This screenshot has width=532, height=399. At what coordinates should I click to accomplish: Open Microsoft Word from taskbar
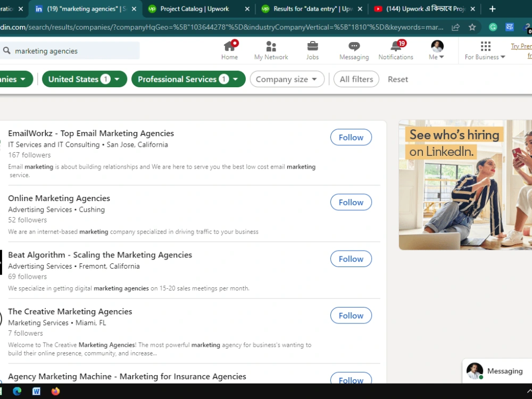36,391
